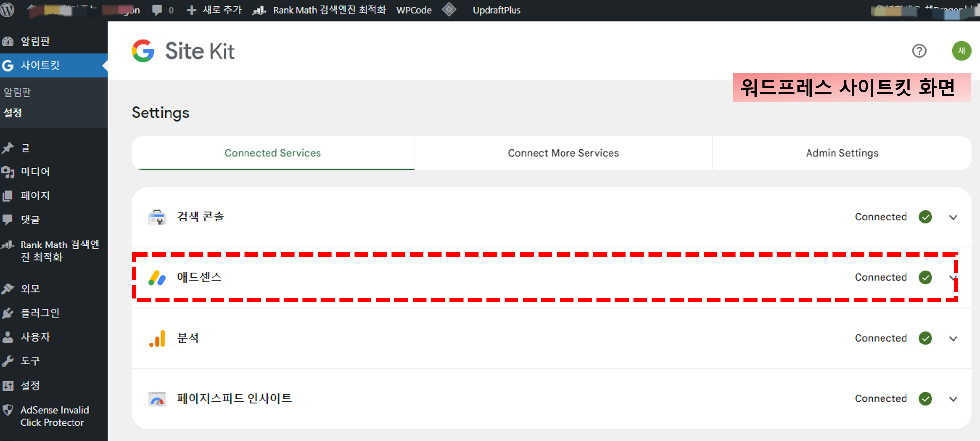The width and height of the screenshot is (980, 441).
Task: Click the Settings page heading
Action: coord(160,113)
